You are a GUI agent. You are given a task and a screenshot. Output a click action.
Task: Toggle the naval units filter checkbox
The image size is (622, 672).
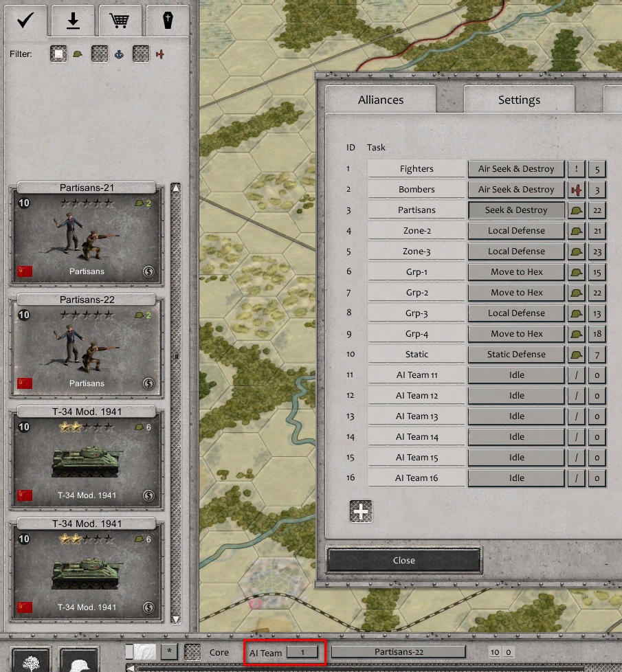coord(100,54)
